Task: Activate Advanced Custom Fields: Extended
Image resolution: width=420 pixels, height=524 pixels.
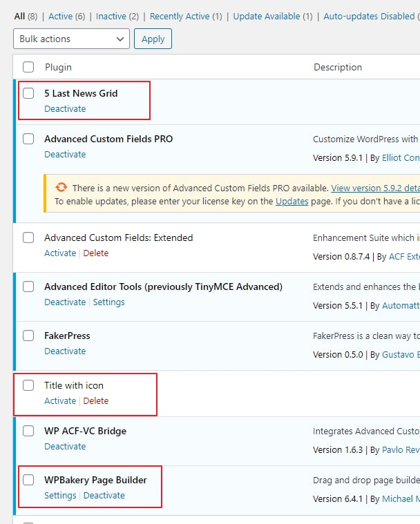Action: [60, 253]
